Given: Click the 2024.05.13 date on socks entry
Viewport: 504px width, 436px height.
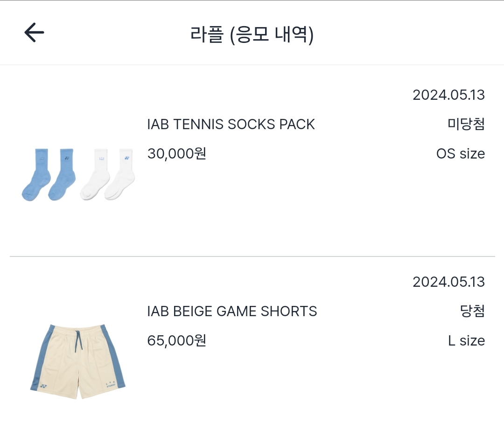Looking at the screenshot, I should [x=448, y=95].
